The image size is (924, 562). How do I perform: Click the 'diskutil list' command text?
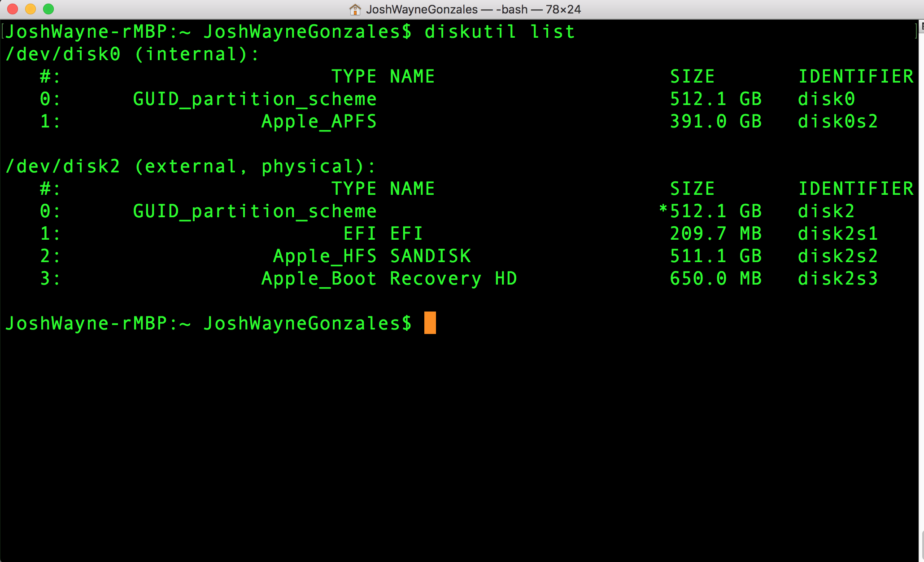[x=500, y=32]
